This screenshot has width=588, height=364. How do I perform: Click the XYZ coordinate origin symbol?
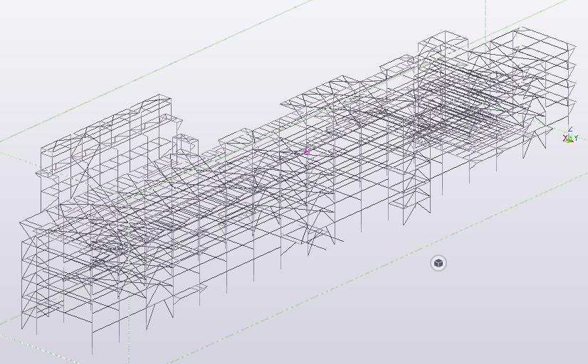tap(569, 139)
